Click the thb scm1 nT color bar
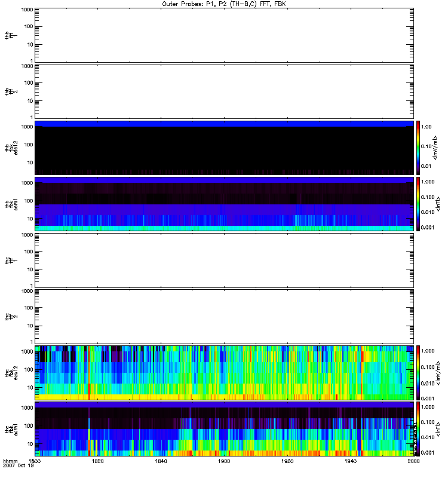Viewport: 448px width, 478px height. tap(419, 204)
